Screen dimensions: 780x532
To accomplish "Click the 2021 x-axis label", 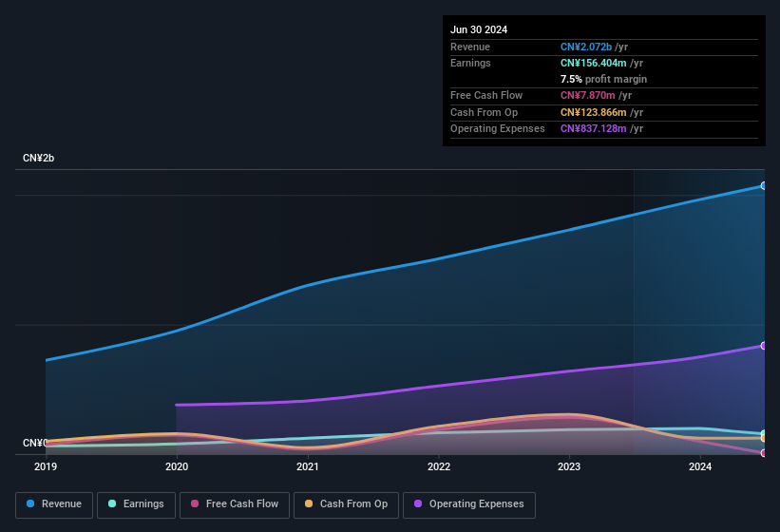I will [308, 466].
